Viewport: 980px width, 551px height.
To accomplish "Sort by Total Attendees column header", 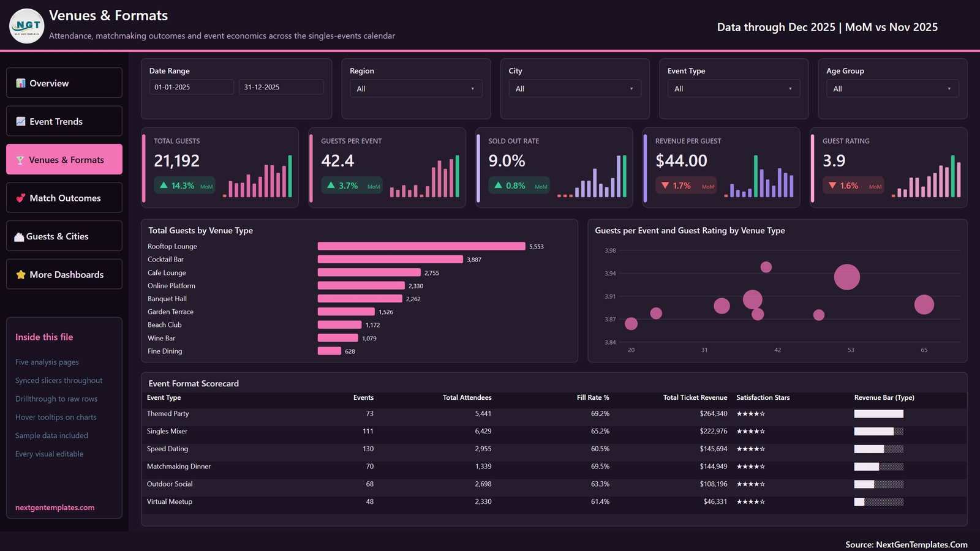I will tap(467, 397).
